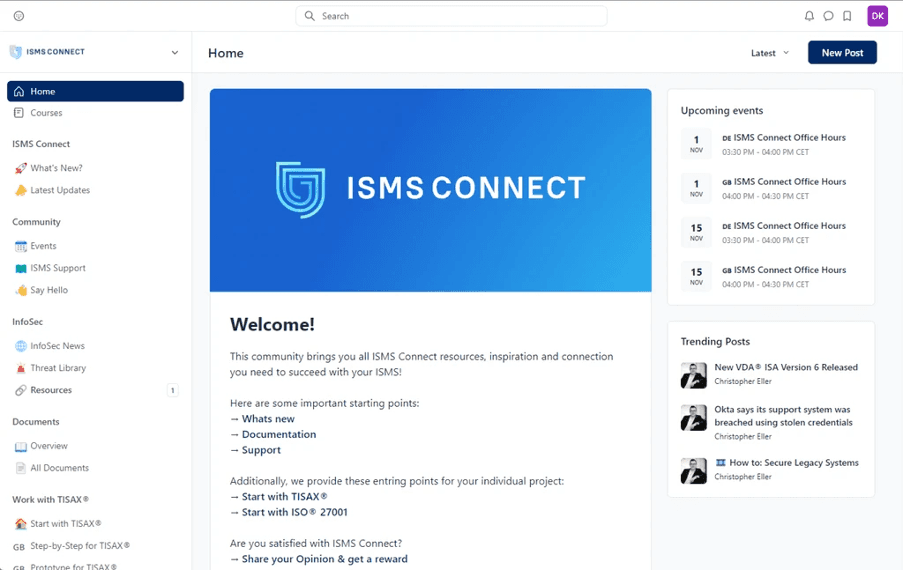The height and width of the screenshot is (570, 904).
Task: Click the siren icon beside Threat Library
Action: point(21,368)
